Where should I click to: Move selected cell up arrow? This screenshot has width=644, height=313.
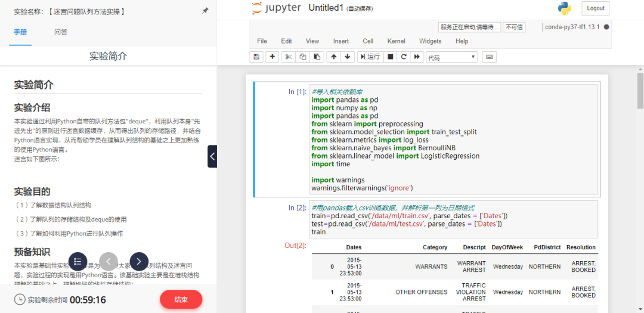334,57
